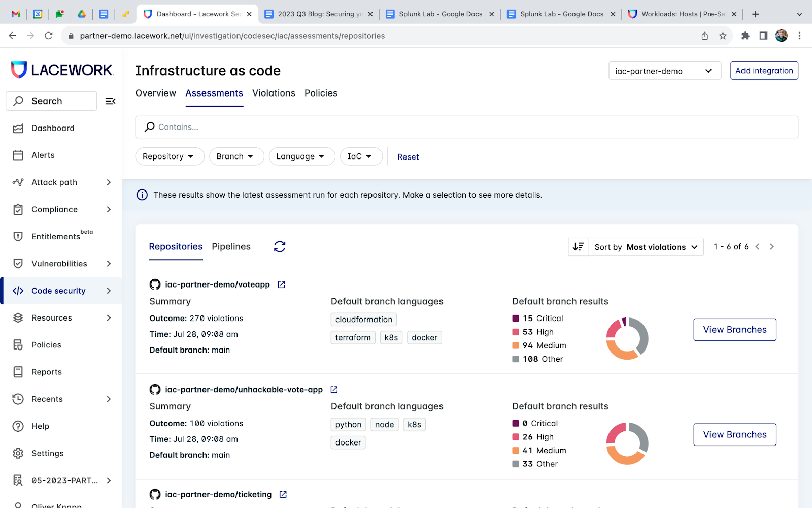Click the info icon in banner

pos(142,195)
